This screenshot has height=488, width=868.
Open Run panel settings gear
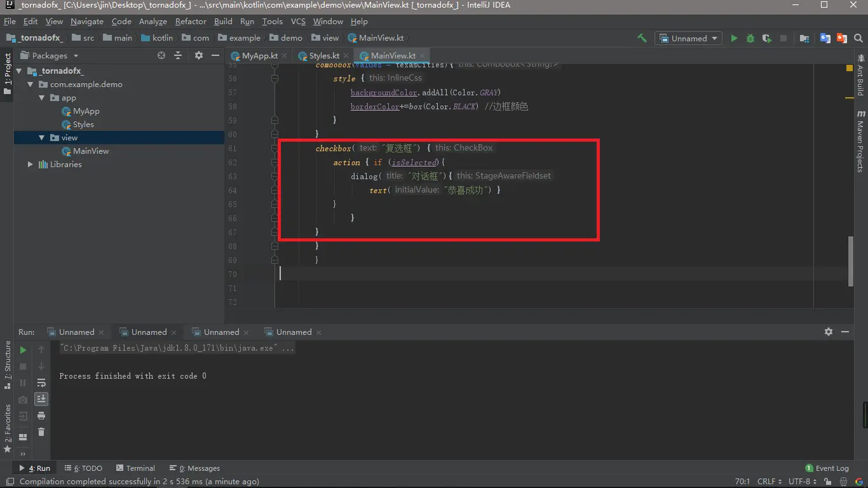coord(829,332)
